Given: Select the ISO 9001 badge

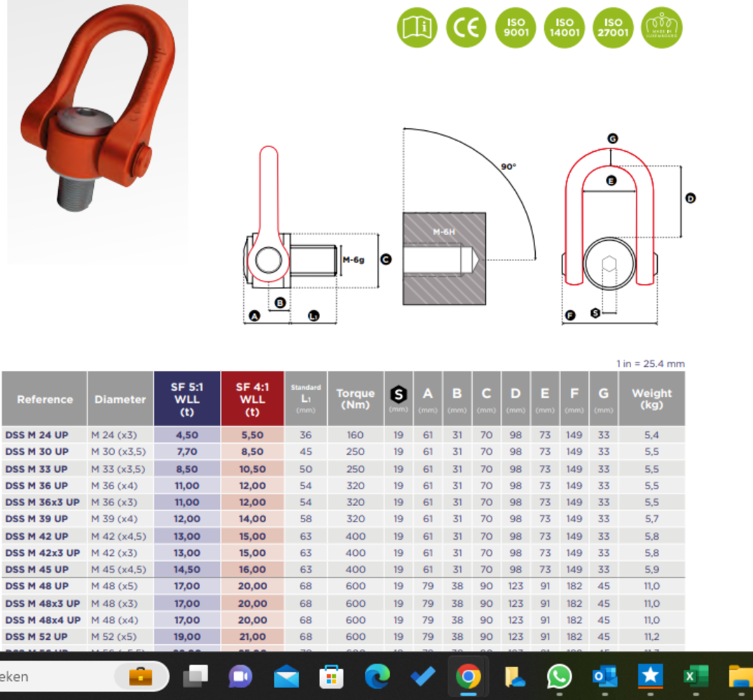Looking at the screenshot, I should [515, 28].
